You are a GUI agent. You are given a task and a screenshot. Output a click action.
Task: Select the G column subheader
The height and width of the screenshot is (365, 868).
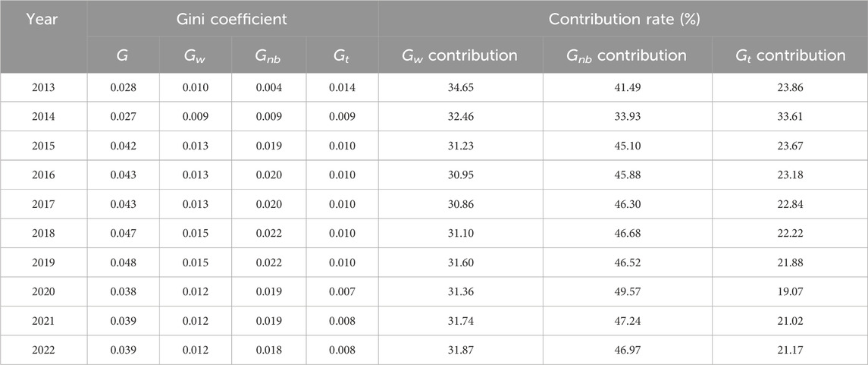coord(124,55)
